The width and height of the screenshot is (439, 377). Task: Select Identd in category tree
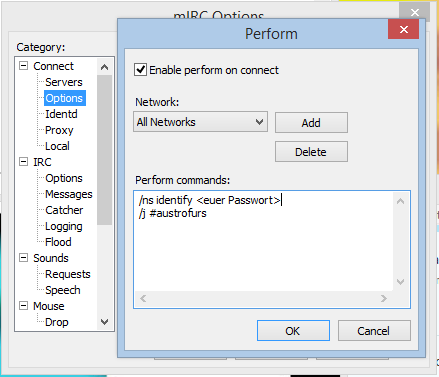point(61,114)
